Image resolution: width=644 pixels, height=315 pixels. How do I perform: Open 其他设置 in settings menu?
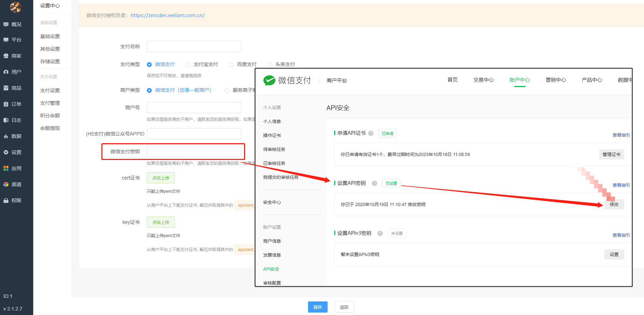[50, 49]
